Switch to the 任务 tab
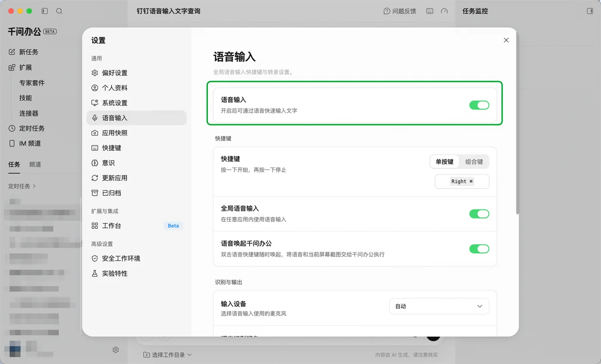This screenshot has width=601, height=364. pyautogui.click(x=14, y=164)
